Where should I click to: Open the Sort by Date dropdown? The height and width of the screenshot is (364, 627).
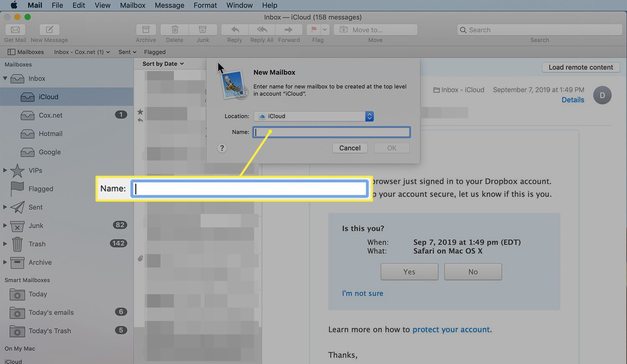click(x=163, y=64)
